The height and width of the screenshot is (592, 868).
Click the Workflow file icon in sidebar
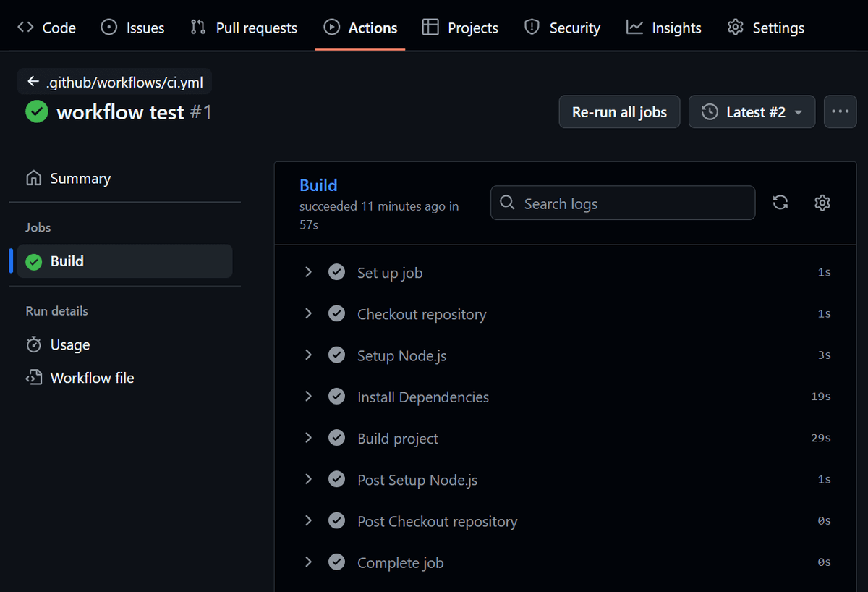[x=33, y=377]
